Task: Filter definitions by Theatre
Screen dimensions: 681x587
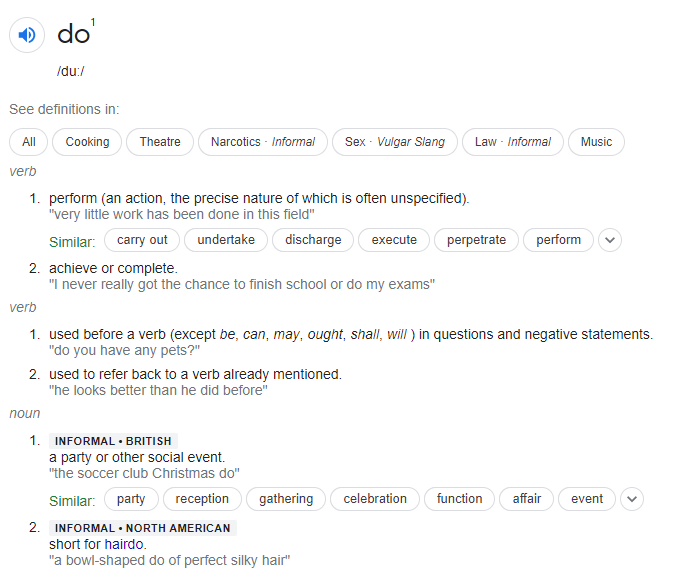Action: coord(160,142)
